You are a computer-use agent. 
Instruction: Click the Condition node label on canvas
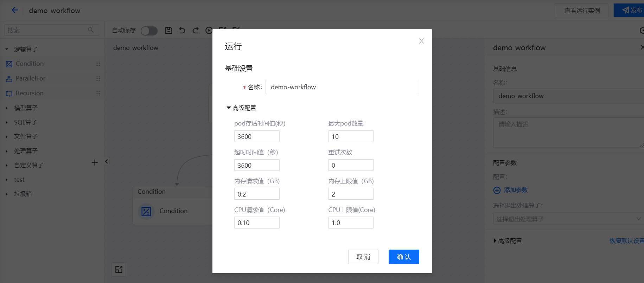173,211
